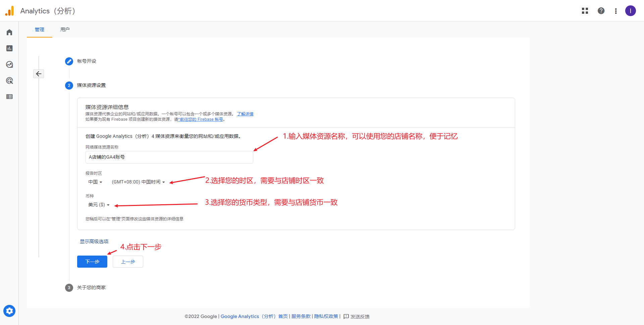Open the Google apps grid icon

(x=585, y=11)
